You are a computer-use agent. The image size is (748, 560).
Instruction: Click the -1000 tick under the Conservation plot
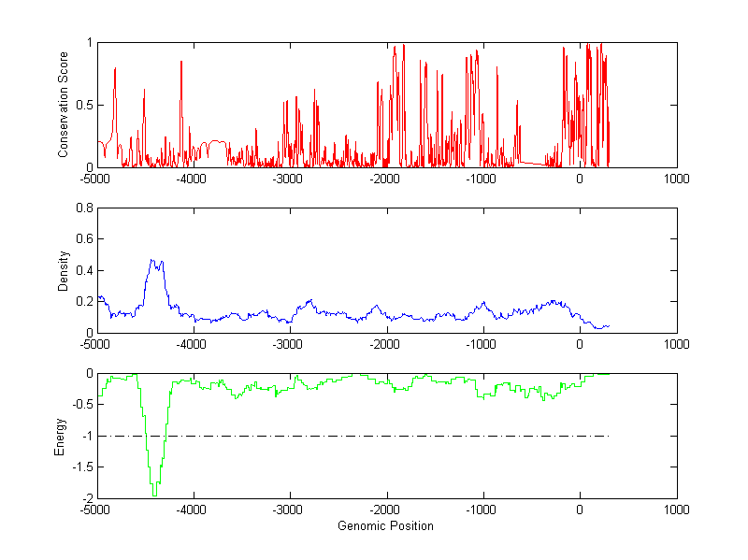483,178
